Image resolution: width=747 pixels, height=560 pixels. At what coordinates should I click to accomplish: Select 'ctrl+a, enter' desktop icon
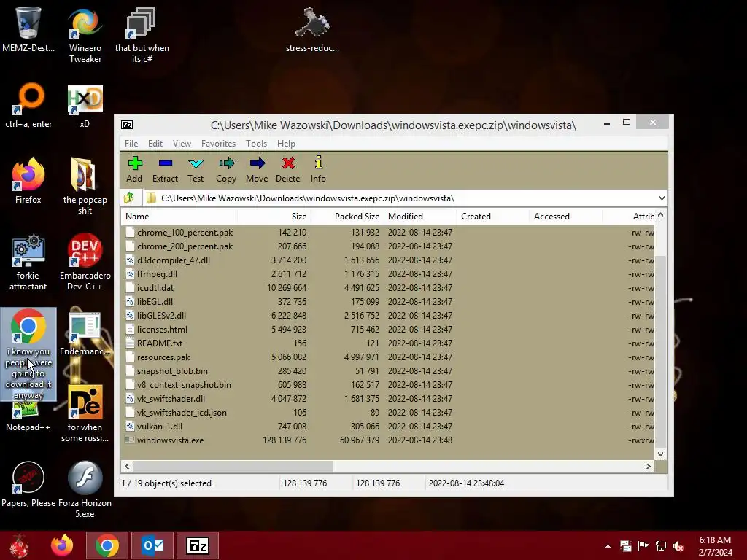(28, 106)
